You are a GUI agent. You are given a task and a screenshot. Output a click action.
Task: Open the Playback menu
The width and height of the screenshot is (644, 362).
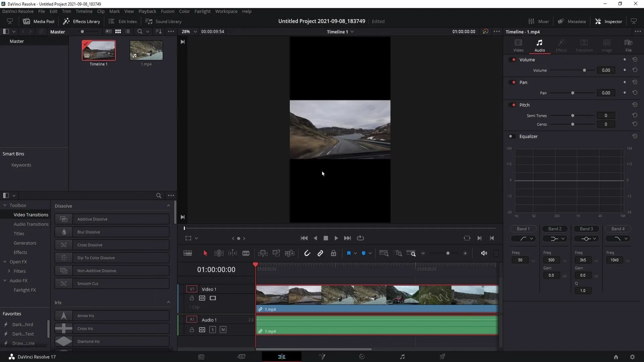click(x=147, y=11)
